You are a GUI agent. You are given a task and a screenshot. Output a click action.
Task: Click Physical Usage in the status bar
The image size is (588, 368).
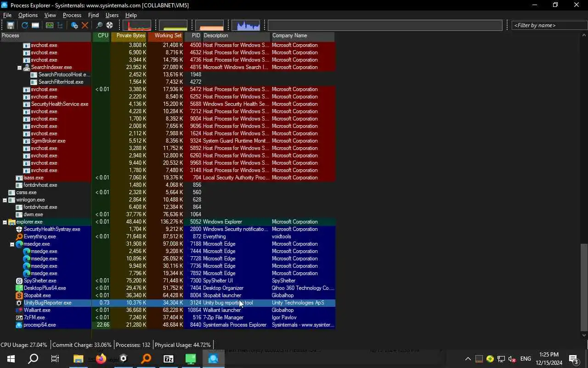pyautogui.click(x=183, y=345)
